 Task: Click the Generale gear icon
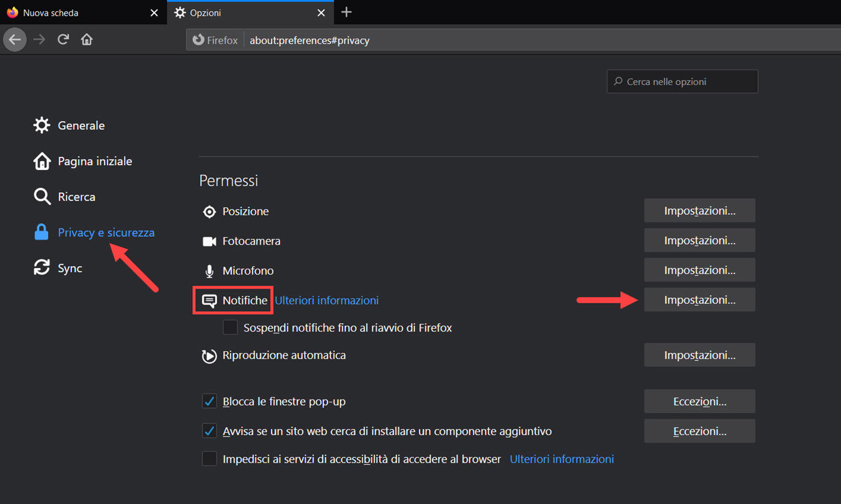coord(41,126)
